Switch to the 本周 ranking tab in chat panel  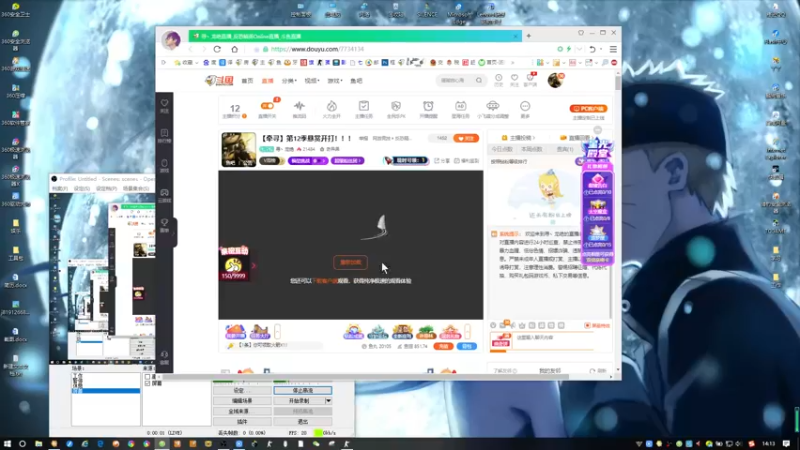coord(532,149)
